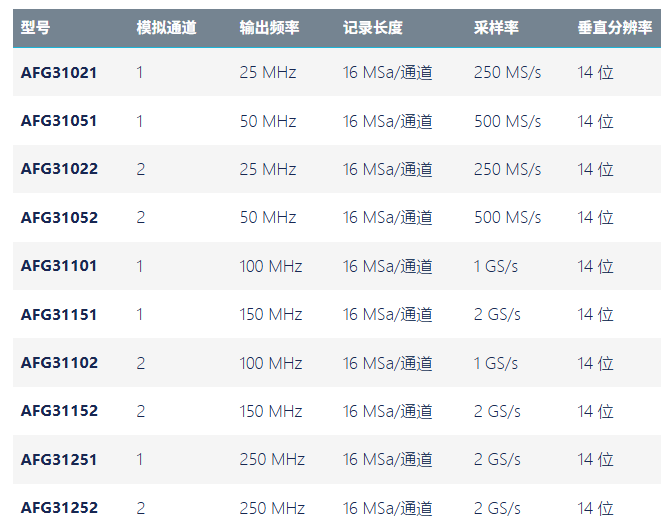Click 150 MHz in AFG31152 row
This screenshot has height=531, width=661.
click(x=271, y=411)
